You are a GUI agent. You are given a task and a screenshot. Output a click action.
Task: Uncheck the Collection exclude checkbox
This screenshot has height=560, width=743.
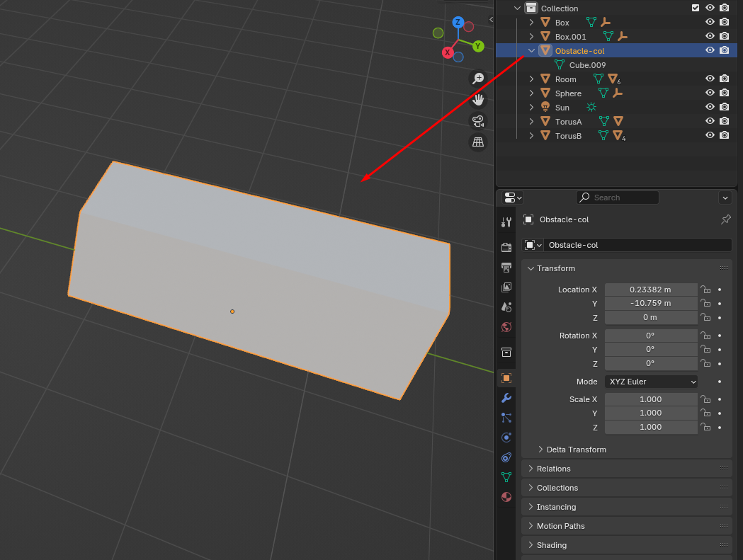coord(696,8)
